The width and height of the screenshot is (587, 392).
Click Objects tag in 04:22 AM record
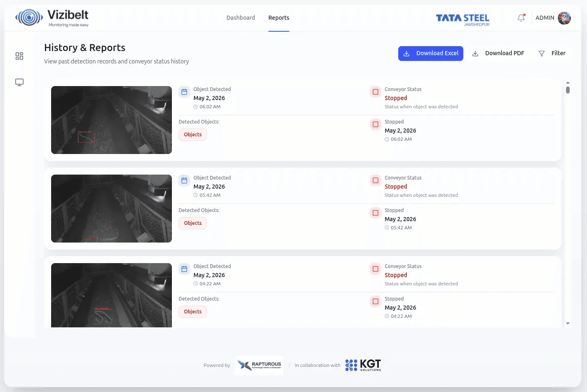click(193, 312)
